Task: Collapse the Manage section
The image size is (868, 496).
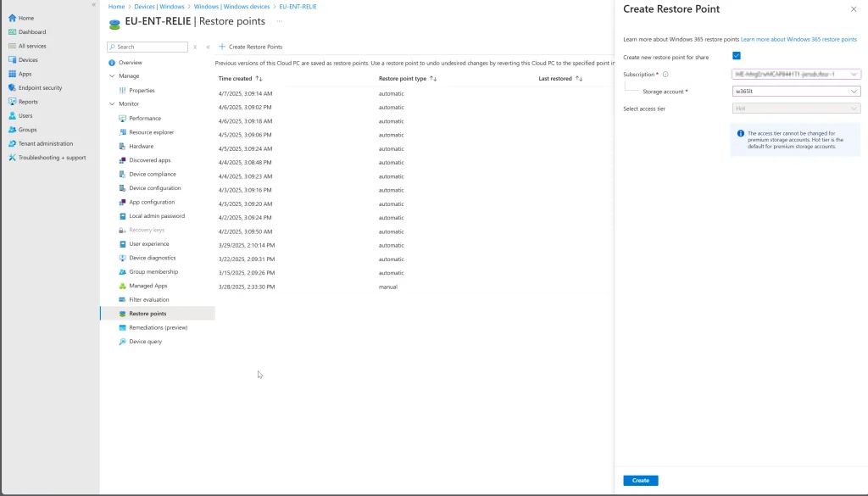Action: click(112, 75)
